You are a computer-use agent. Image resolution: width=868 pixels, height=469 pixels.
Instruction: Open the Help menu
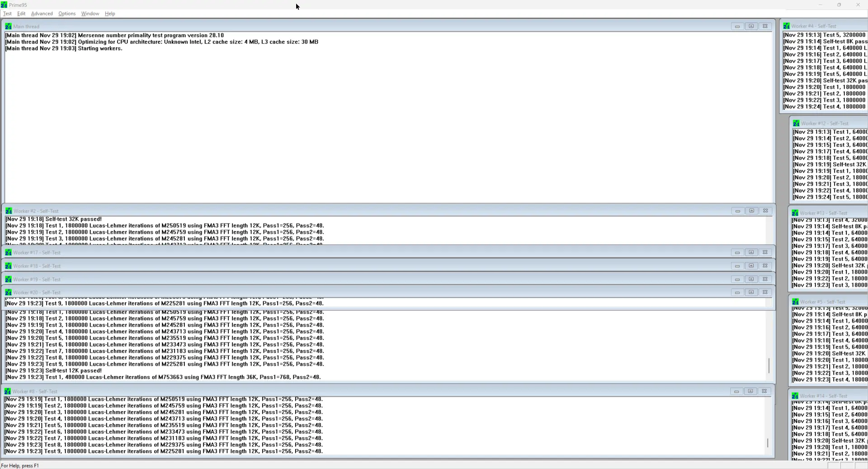[x=110, y=14]
